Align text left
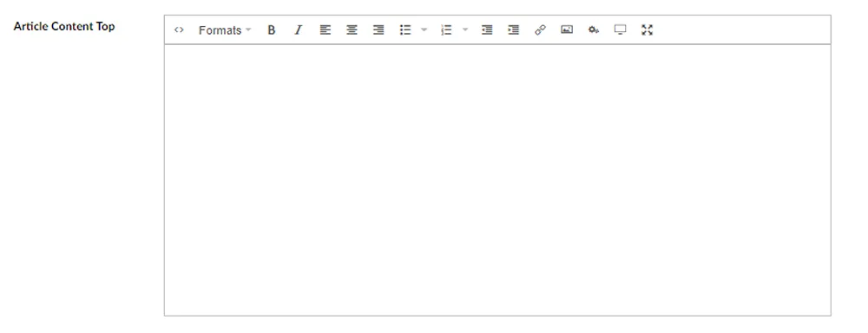Viewport: 868px width, 333px height. tap(325, 29)
